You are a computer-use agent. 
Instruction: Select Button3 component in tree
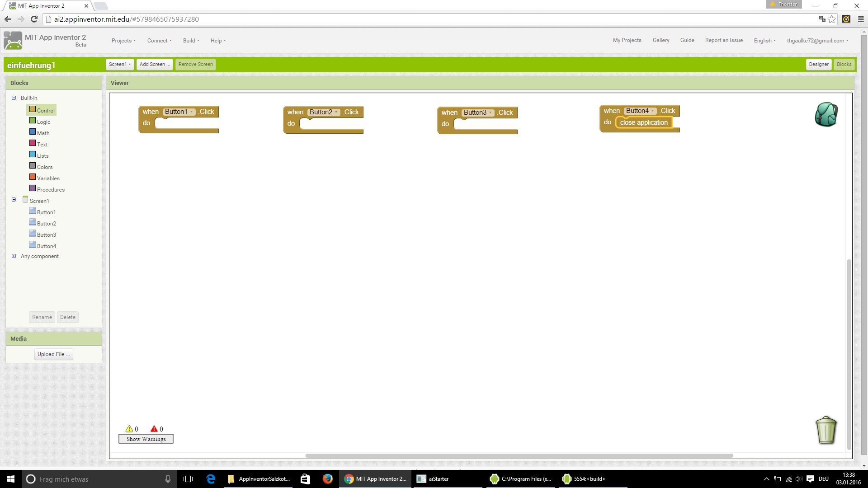click(x=42, y=235)
